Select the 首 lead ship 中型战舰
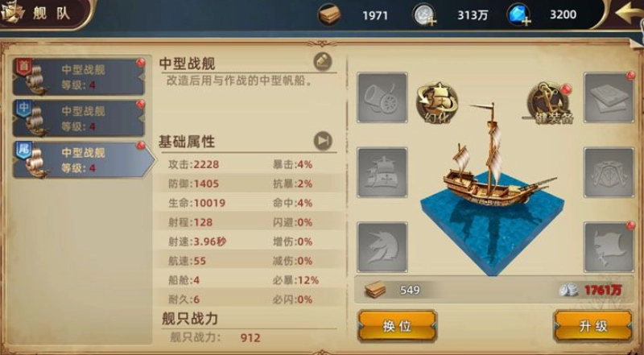 [79, 76]
